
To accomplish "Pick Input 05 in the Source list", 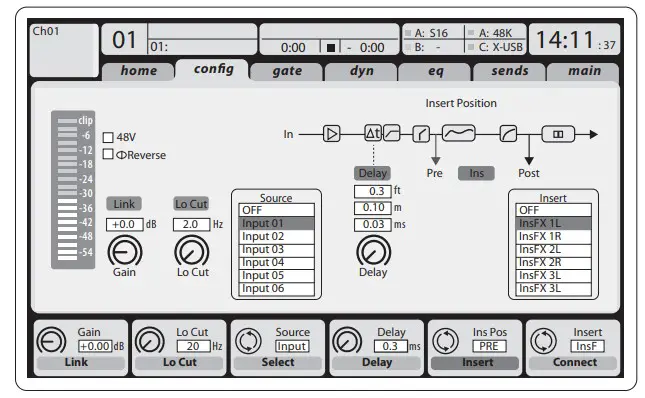I will coord(276,275).
